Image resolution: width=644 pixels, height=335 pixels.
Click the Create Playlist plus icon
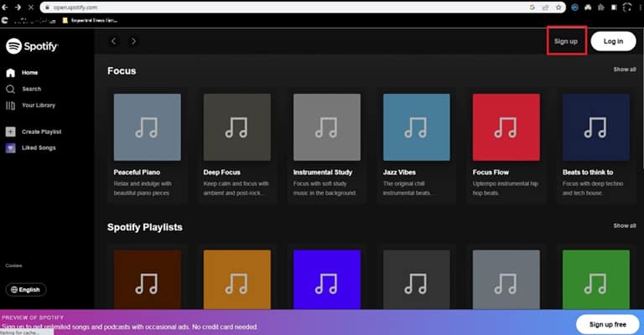[x=10, y=131]
